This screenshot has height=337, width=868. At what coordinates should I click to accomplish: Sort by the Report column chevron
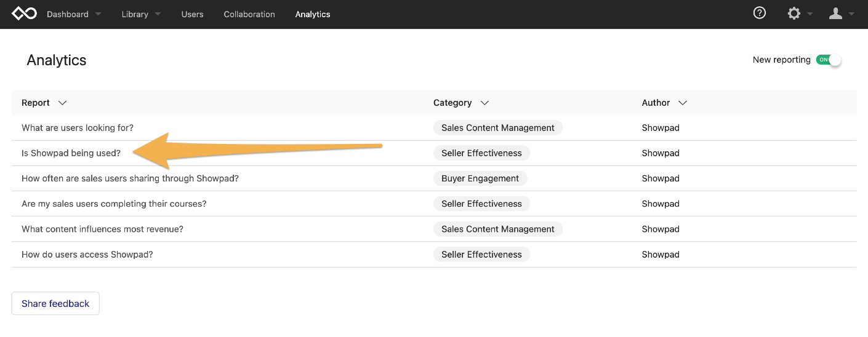pos(62,103)
